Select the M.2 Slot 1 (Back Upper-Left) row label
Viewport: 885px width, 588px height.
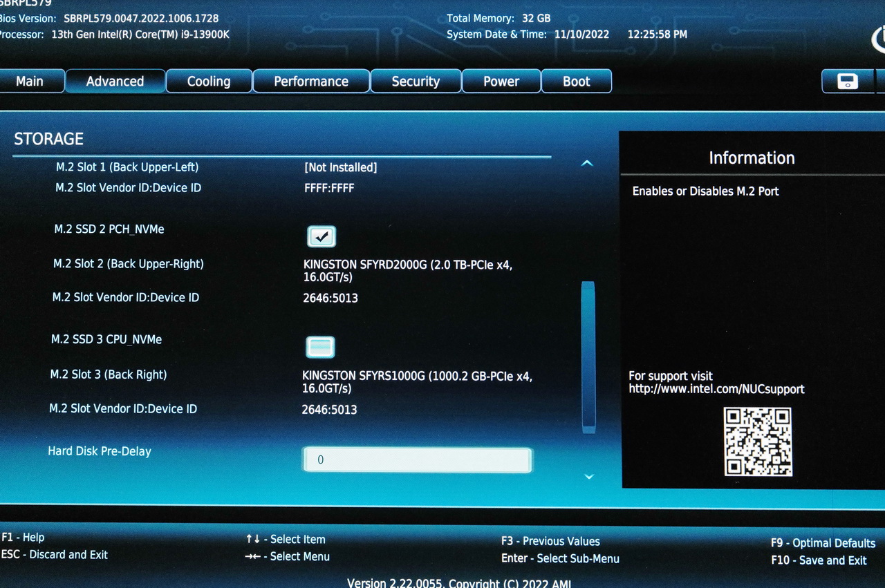(x=127, y=167)
